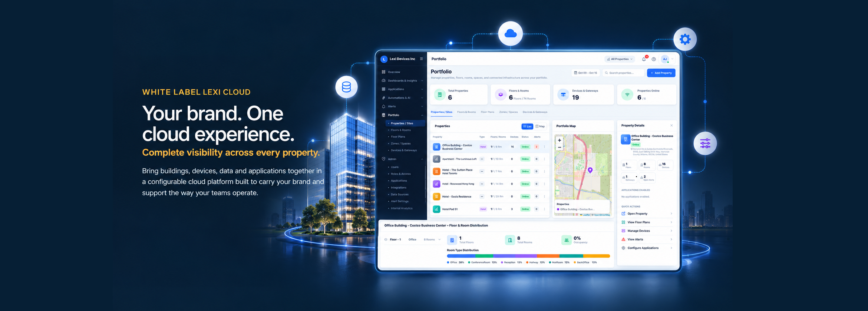Click the Room Type Distribution color bar

click(528, 256)
